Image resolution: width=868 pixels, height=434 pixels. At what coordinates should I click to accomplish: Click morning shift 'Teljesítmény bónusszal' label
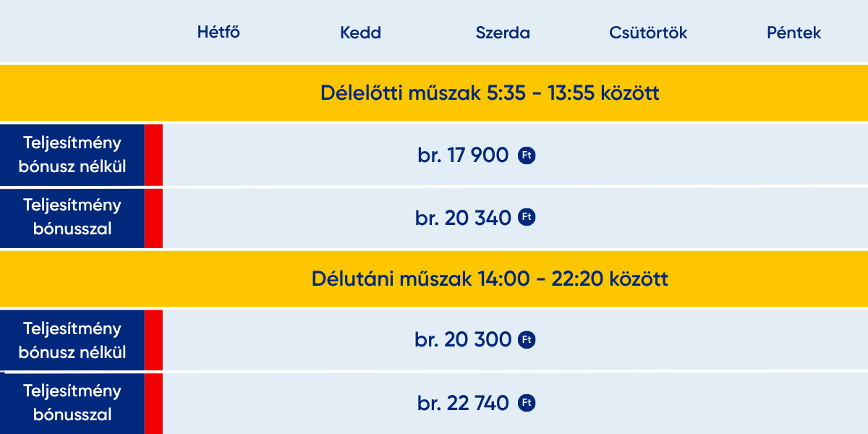(x=72, y=217)
